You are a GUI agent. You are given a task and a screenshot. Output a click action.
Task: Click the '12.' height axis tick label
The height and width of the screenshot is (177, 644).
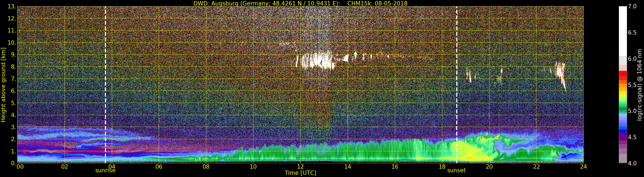pyautogui.click(x=12, y=18)
